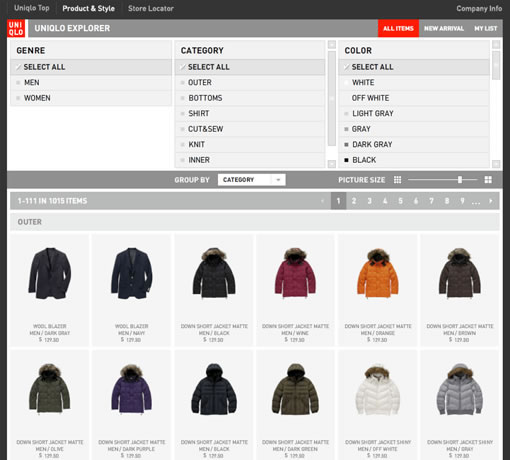Open Down Short Jacket Shiny Gray product
510x460 pixels.
(460, 405)
